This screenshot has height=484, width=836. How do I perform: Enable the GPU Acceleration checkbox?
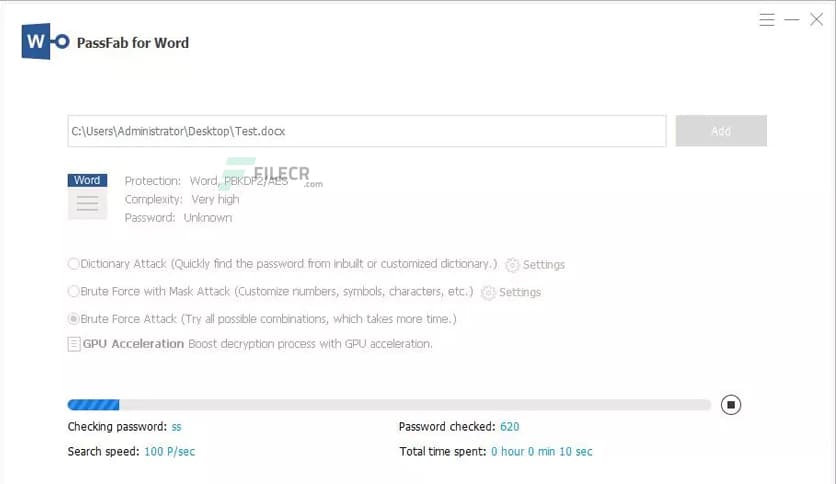pos(74,344)
